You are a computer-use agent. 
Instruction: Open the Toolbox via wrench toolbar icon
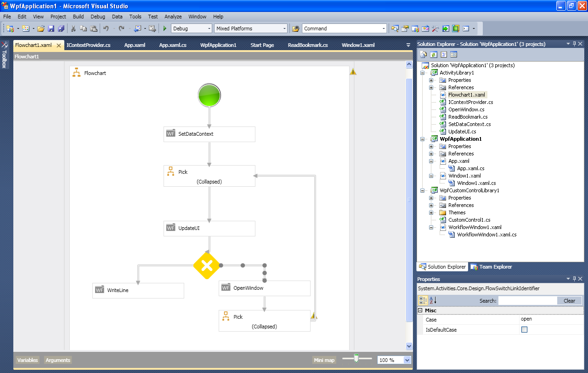435,29
